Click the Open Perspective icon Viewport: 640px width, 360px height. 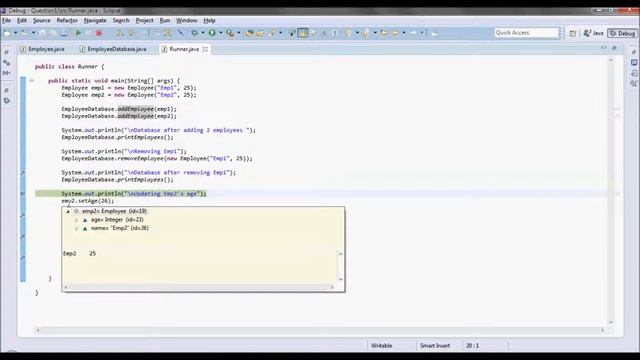pos(573,33)
